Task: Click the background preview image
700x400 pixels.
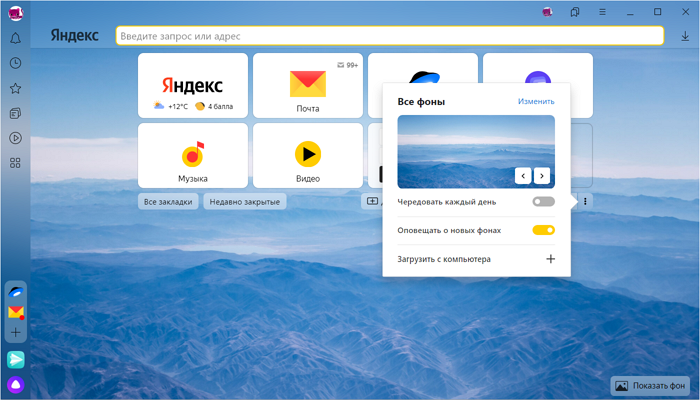Action: click(x=476, y=152)
